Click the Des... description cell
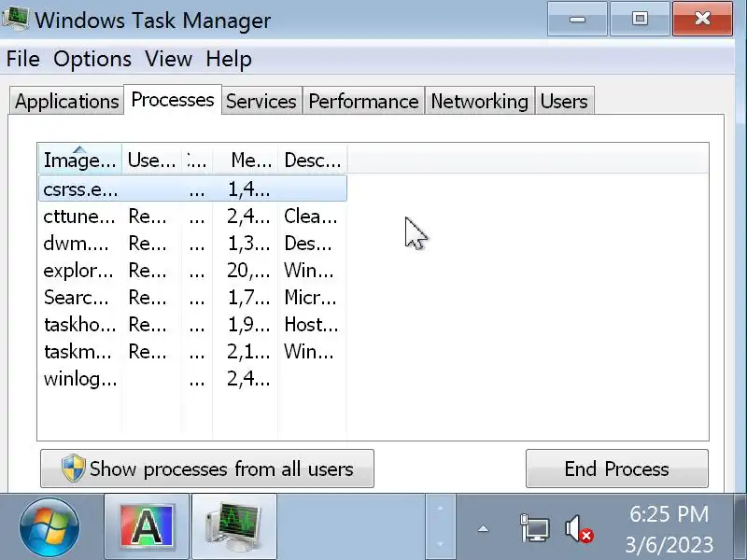 [x=308, y=244]
